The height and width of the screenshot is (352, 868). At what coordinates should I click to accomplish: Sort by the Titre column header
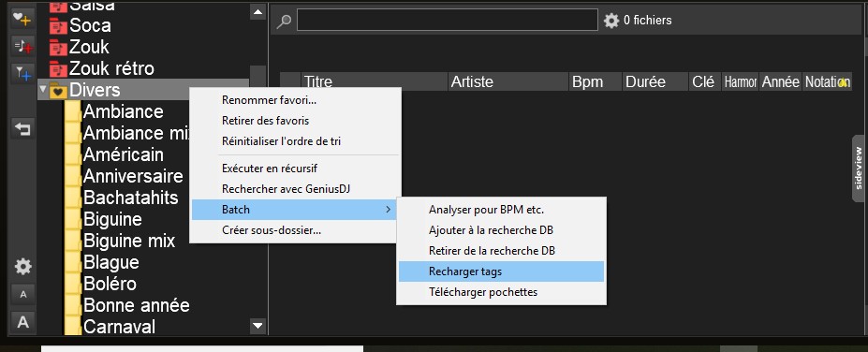click(x=375, y=81)
